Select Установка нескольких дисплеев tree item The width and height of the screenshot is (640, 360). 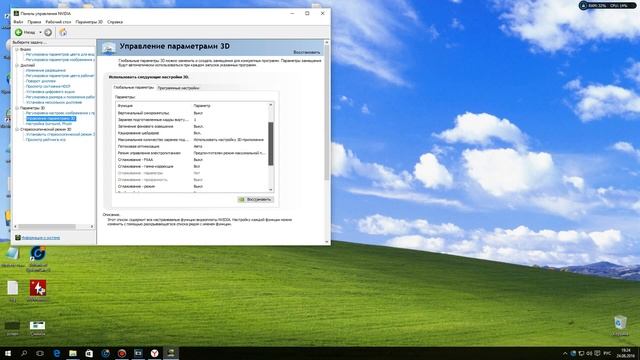coord(54,102)
